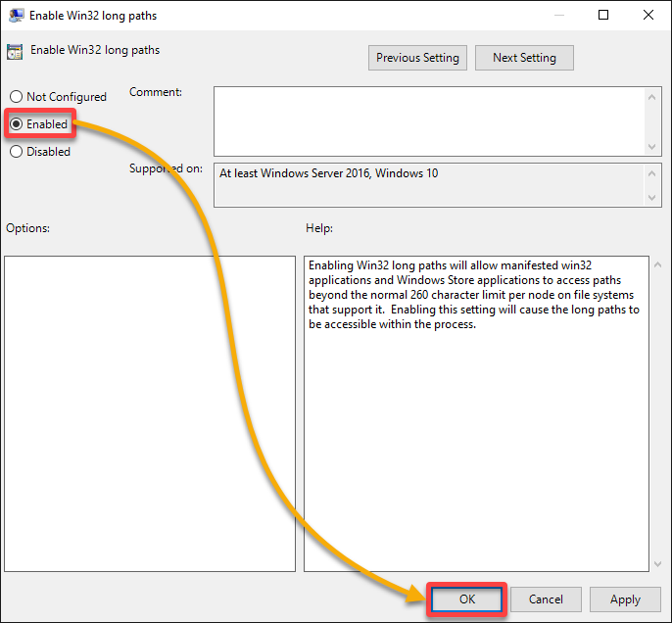The width and height of the screenshot is (672, 623).
Task: Click the Comment box scroll down arrow
Action: tap(651, 147)
